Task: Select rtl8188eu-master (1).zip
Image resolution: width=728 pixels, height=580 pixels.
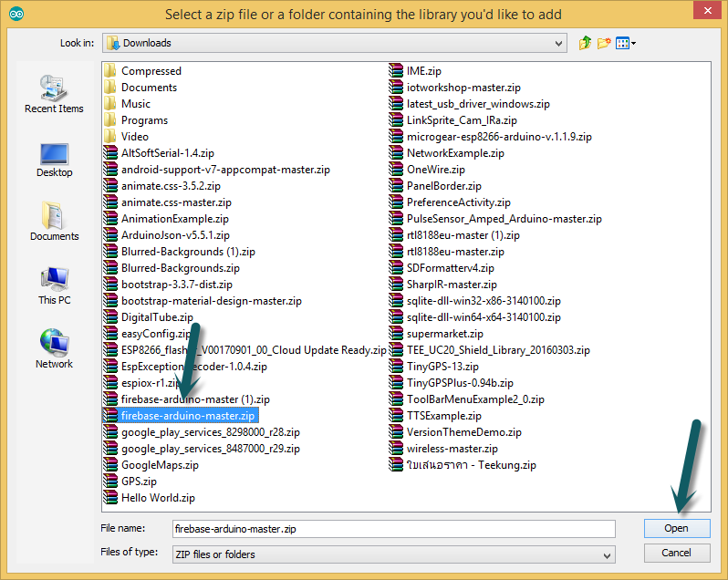Action: (x=454, y=234)
